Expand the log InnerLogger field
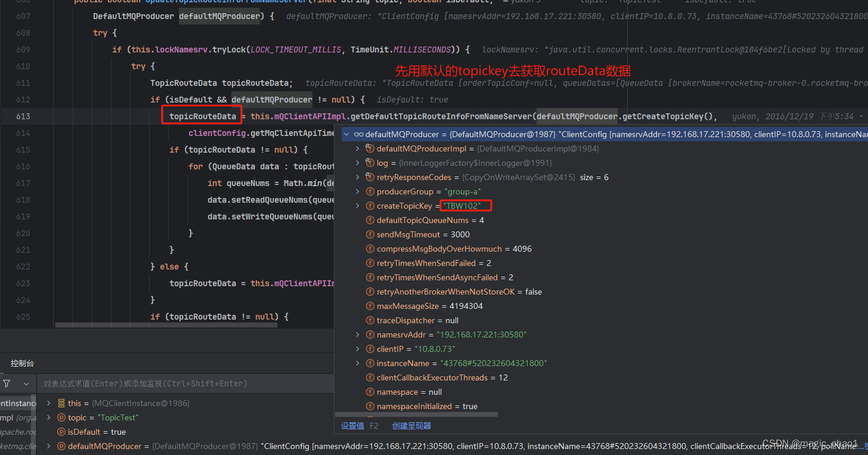The width and height of the screenshot is (868, 455). pyautogui.click(x=358, y=163)
